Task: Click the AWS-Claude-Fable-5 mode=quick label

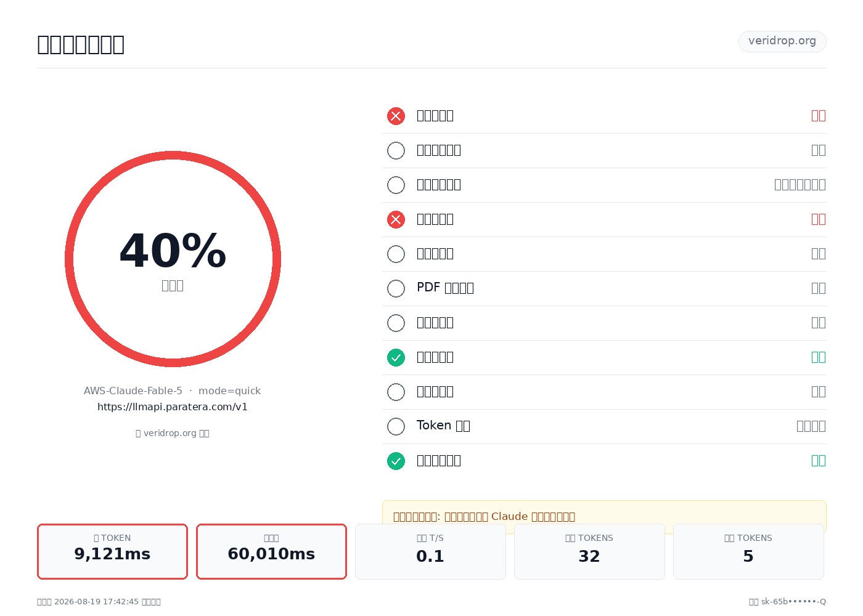Action: (x=173, y=391)
